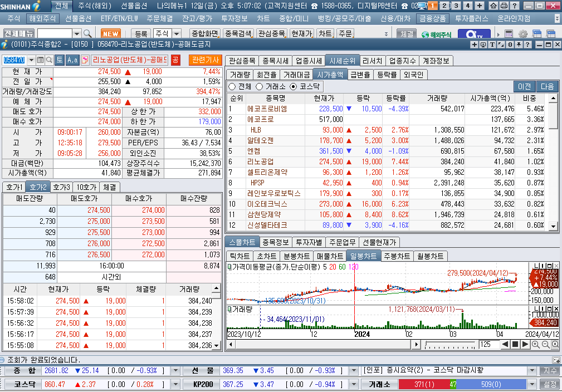
Task: Click the stock list icon next to code field
Action: 41,60
